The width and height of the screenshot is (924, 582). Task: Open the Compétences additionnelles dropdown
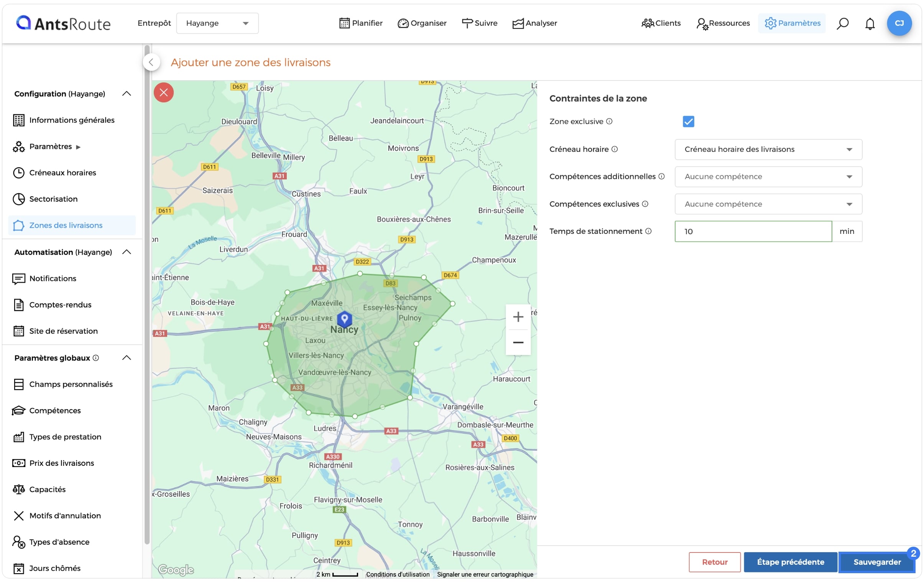(769, 177)
